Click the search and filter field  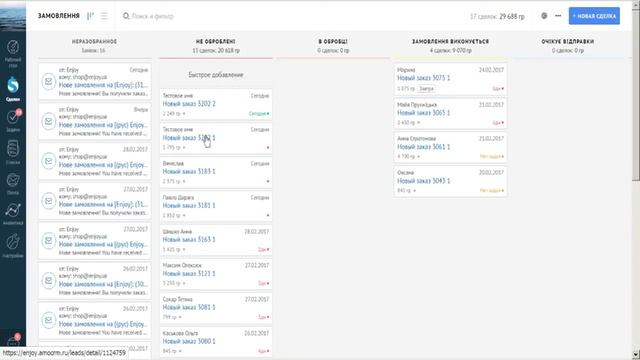point(153,16)
